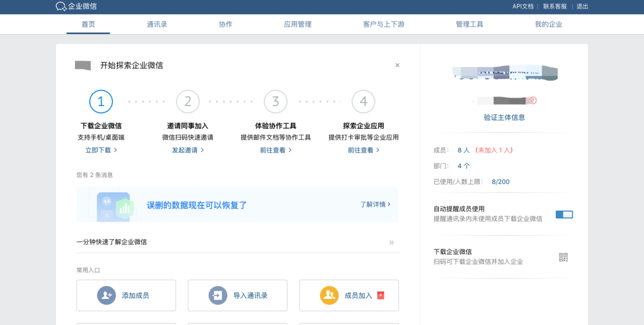Click 未加入 1 人 red link
644x325 pixels.
point(494,150)
